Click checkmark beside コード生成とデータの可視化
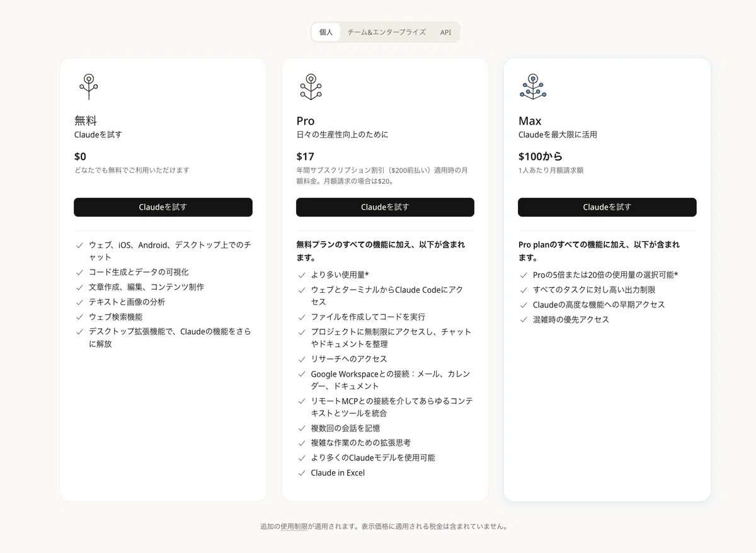This screenshot has height=553, width=756. pyautogui.click(x=79, y=273)
